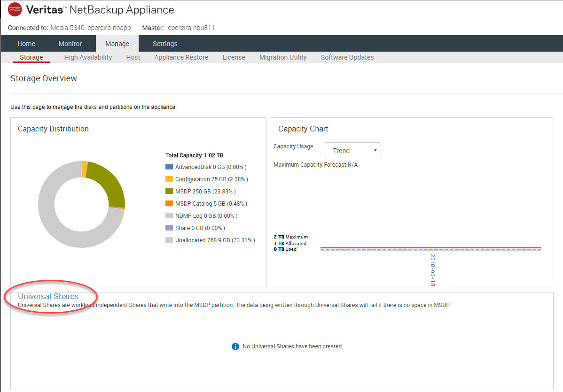This screenshot has height=392, width=563.
Task: Click the '0 TB Used' chart label
Action: pyautogui.click(x=285, y=249)
